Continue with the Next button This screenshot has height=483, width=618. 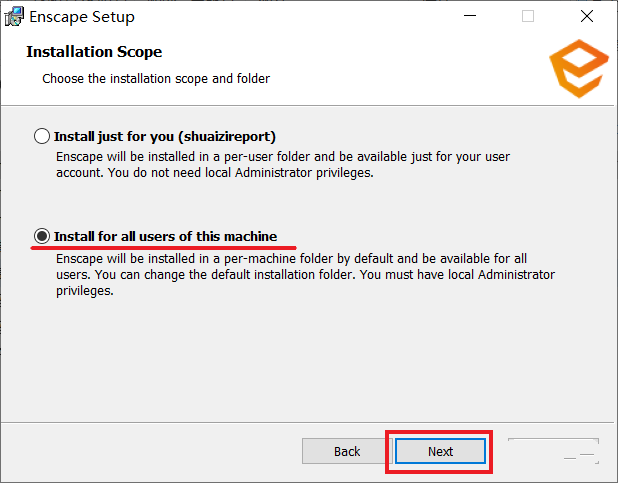[x=440, y=451]
